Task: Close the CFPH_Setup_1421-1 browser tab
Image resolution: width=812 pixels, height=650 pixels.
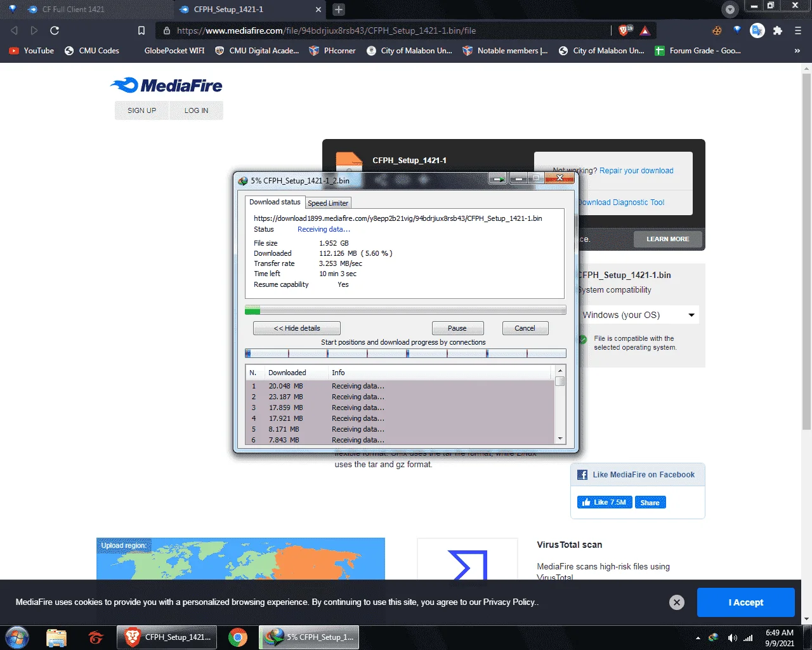Action: [318, 10]
